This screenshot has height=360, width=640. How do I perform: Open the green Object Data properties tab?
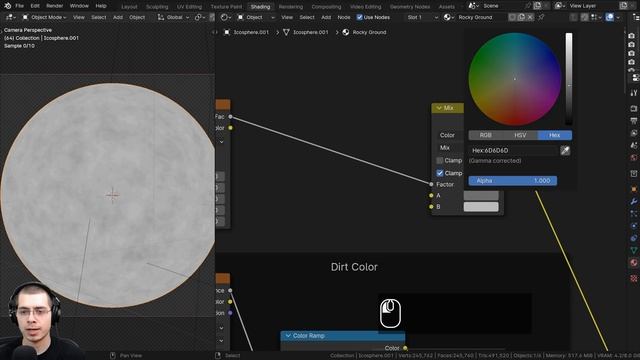click(x=634, y=250)
